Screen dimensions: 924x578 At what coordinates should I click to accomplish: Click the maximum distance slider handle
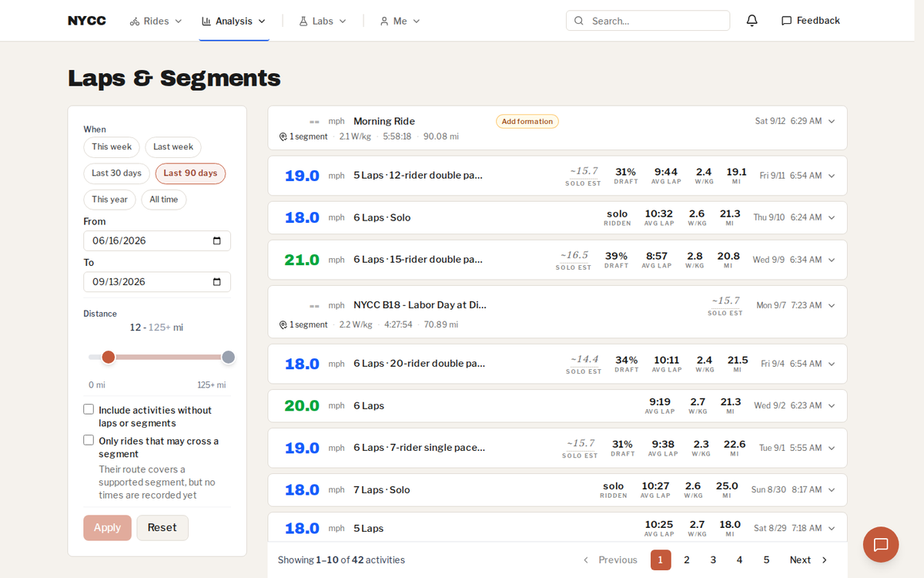[x=228, y=357]
